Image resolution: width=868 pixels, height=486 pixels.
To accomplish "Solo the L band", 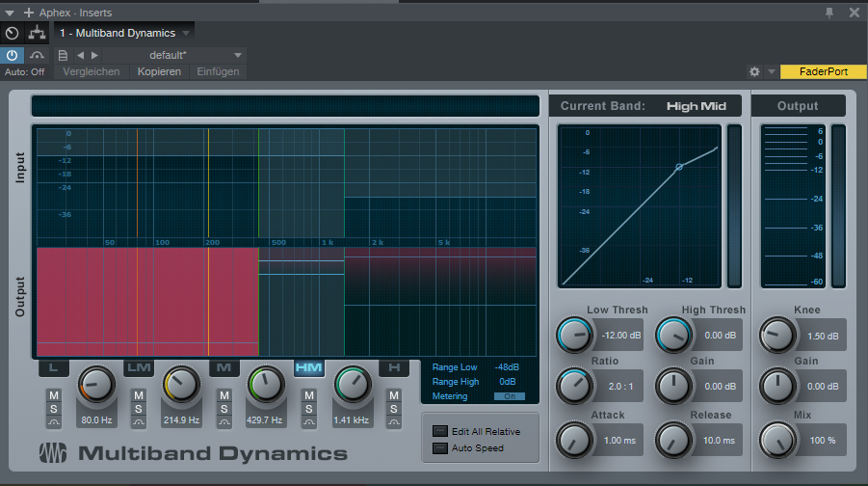I will click(x=54, y=409).
